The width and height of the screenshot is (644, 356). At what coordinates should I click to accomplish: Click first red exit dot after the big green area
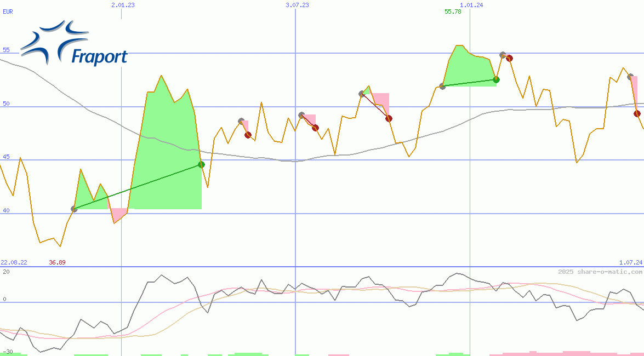[248, 135]
